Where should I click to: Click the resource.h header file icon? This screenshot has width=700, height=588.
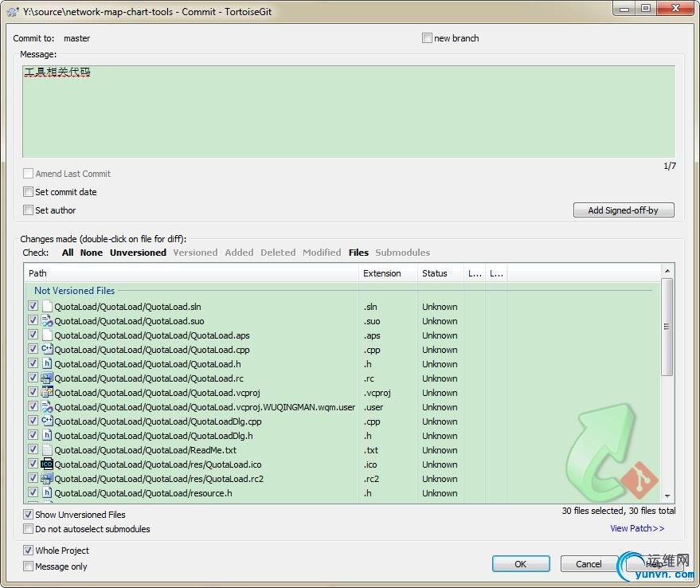tap(47, 492)
